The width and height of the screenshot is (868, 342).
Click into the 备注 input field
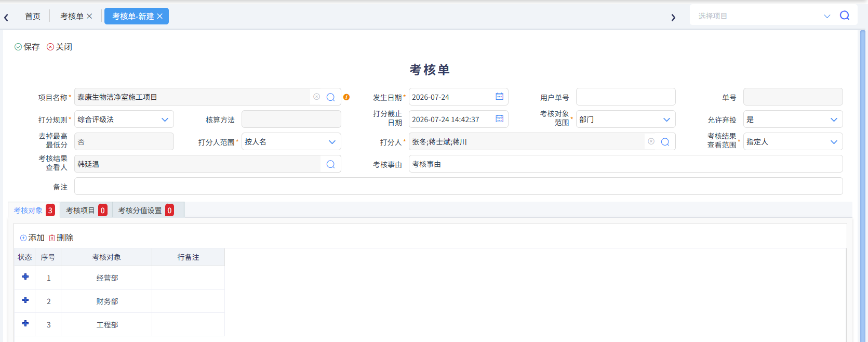point(458,186)
